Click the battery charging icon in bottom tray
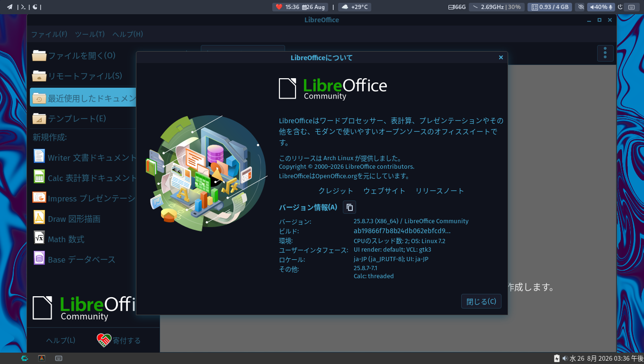 [557, 358]
